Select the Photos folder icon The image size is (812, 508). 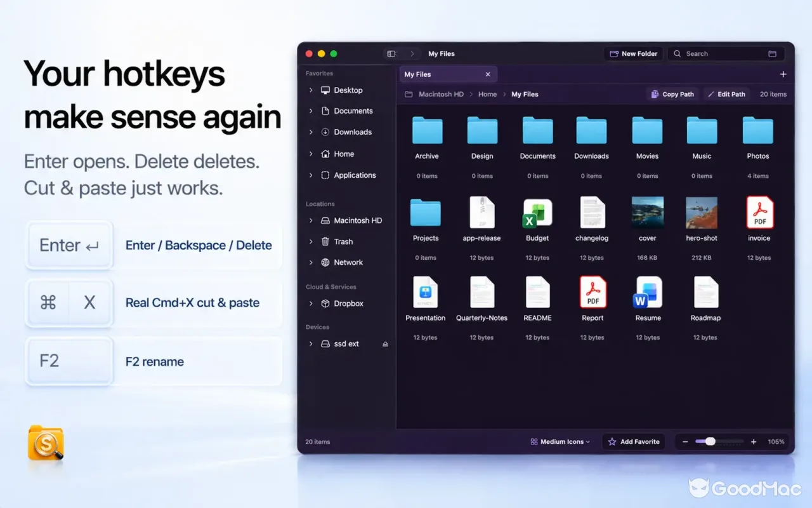(757, 130)
